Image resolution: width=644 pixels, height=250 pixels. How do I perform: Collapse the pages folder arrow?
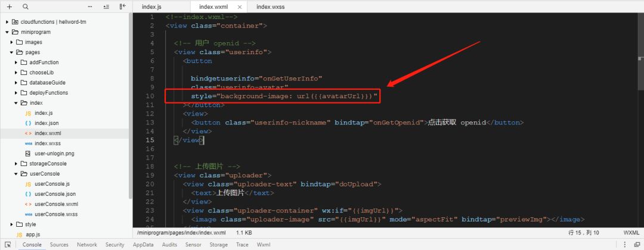coord(11,52)
